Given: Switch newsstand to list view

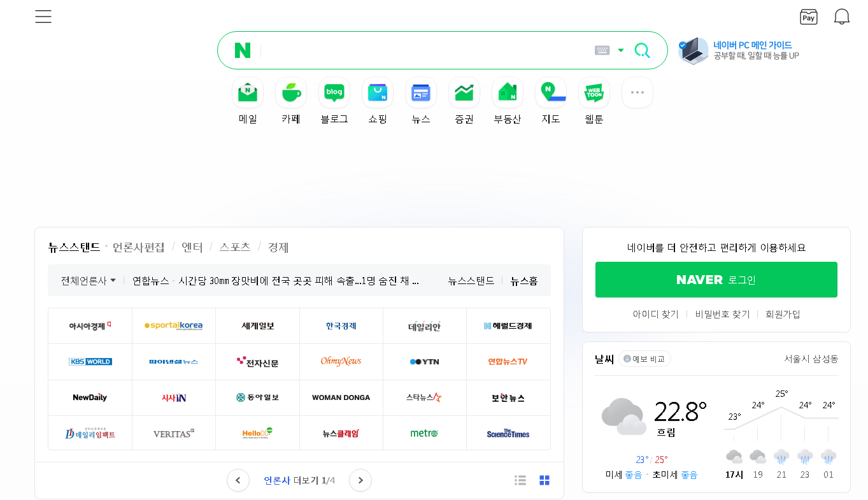Looking at the screenshot, I should 520,480.
